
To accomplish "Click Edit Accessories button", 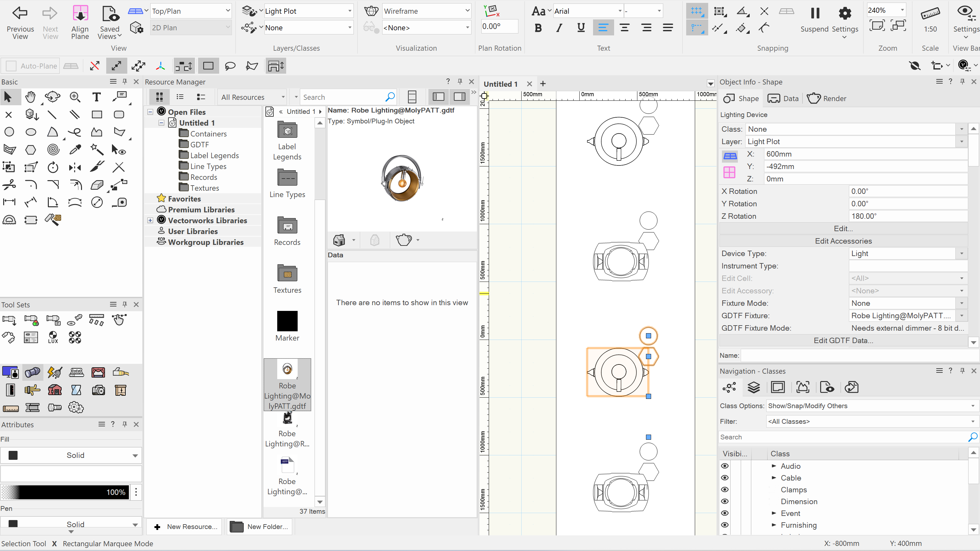I will [x=843, y=241].
